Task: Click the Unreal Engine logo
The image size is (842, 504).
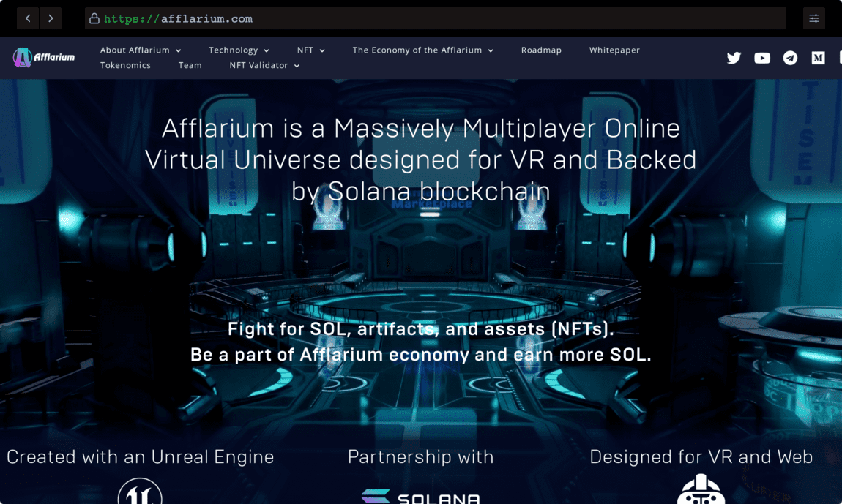Action: [140, 492]
